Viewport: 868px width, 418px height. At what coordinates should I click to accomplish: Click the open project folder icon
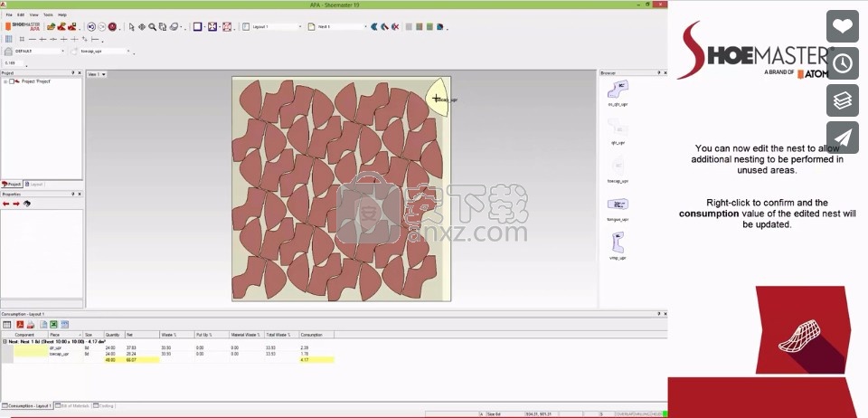(51, 26)
